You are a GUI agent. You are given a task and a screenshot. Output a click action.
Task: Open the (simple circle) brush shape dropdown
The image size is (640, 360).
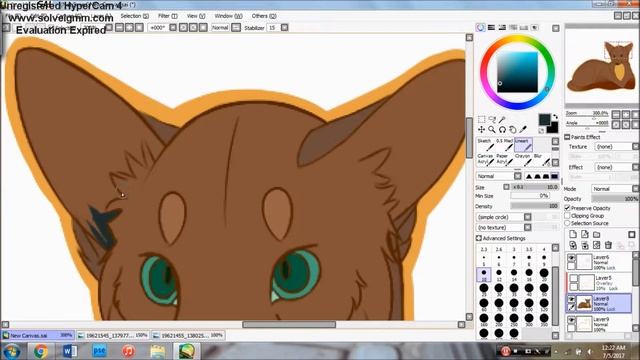tap(504, 217)
